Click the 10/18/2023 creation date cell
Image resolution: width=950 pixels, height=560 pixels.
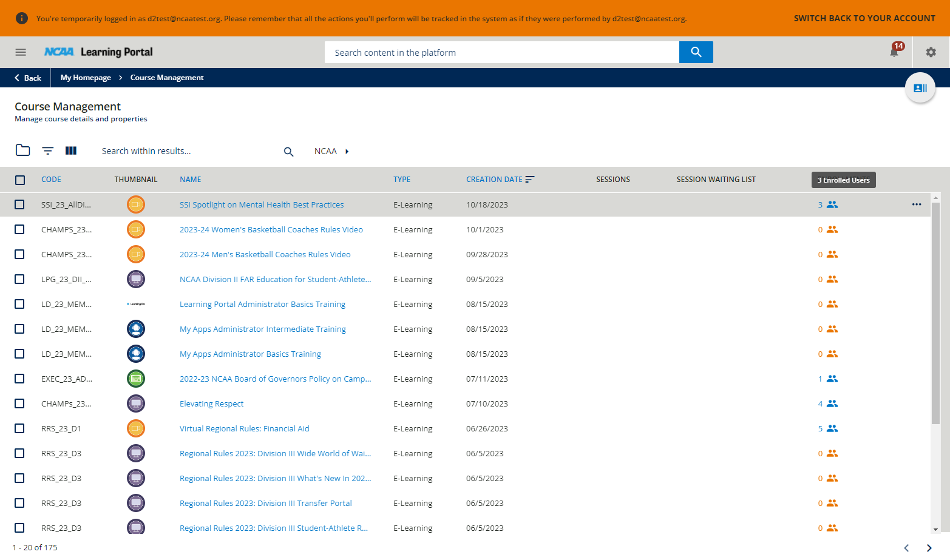(x=487, y=204)
